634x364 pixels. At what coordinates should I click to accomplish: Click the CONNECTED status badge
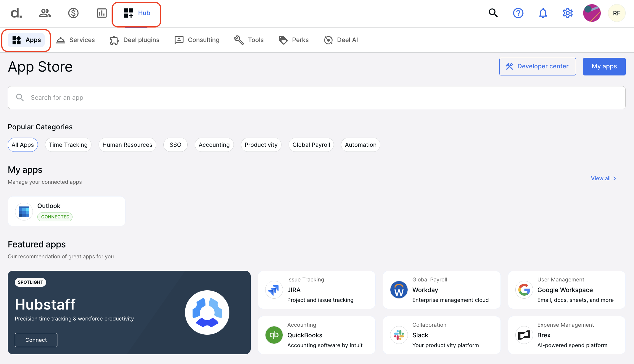coord(55,217)
